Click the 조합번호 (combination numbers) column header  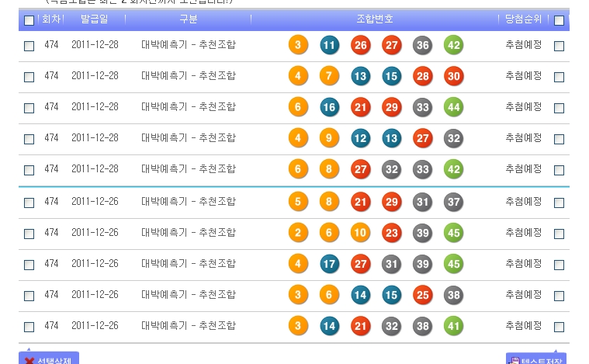coord(375,19)
